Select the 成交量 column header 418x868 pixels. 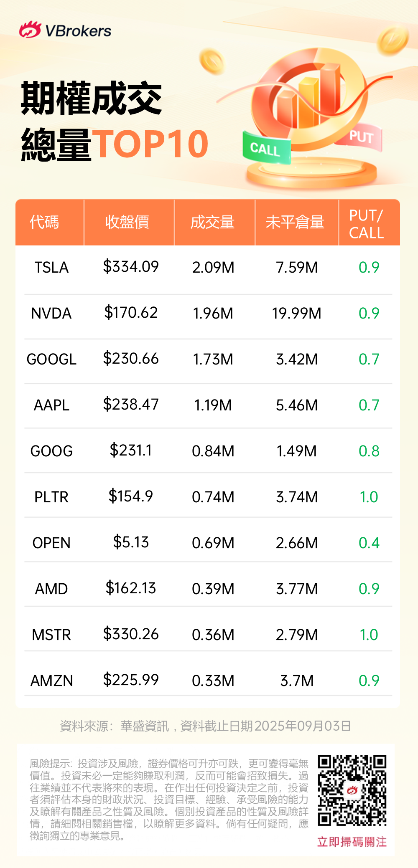[x=212, y=222]
